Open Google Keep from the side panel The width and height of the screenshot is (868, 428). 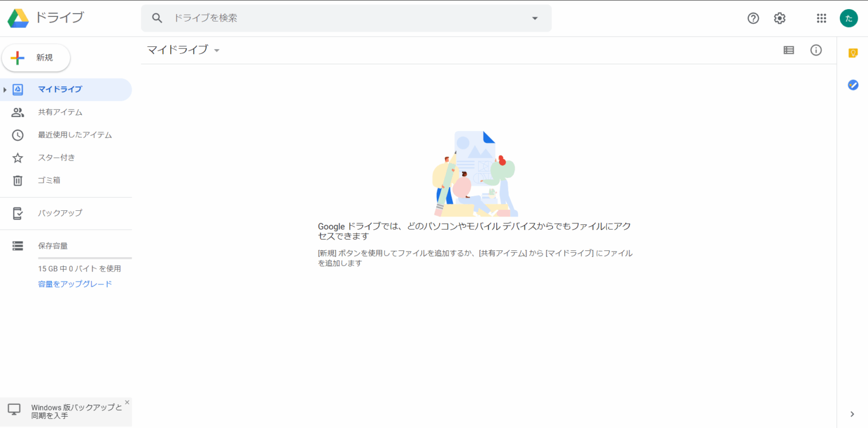point(853,53)
